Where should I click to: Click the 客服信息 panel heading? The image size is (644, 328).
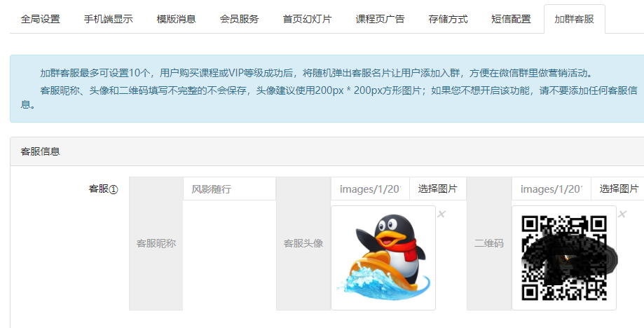[40, 151]
